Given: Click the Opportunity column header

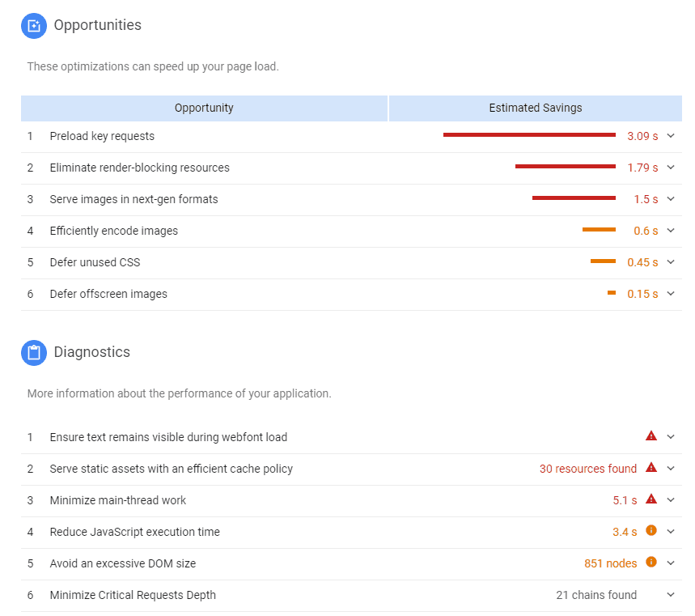Looking at the screenshot, I should click(x=204, y=108).
